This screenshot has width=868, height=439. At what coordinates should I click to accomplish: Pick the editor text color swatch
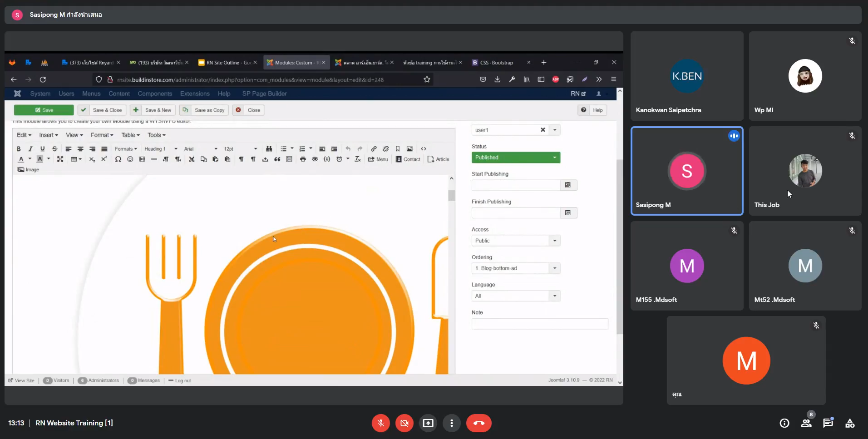pyautogui.click(x=21, y=159)
